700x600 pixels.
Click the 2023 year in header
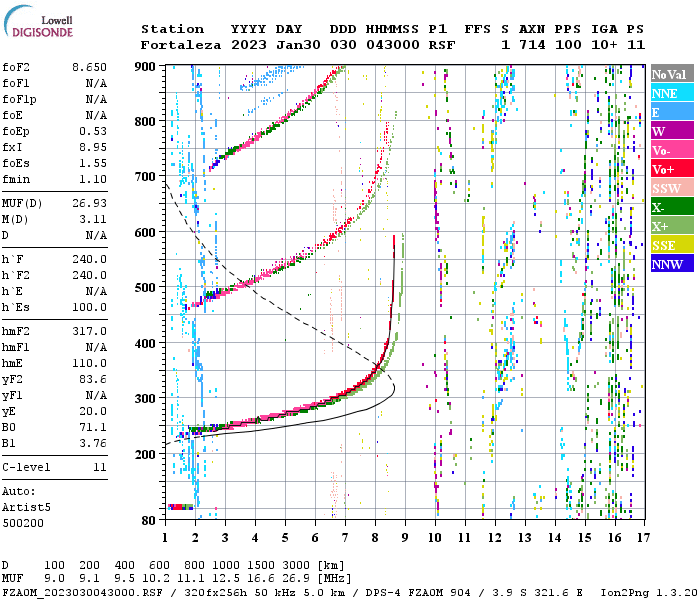point(249,45)
